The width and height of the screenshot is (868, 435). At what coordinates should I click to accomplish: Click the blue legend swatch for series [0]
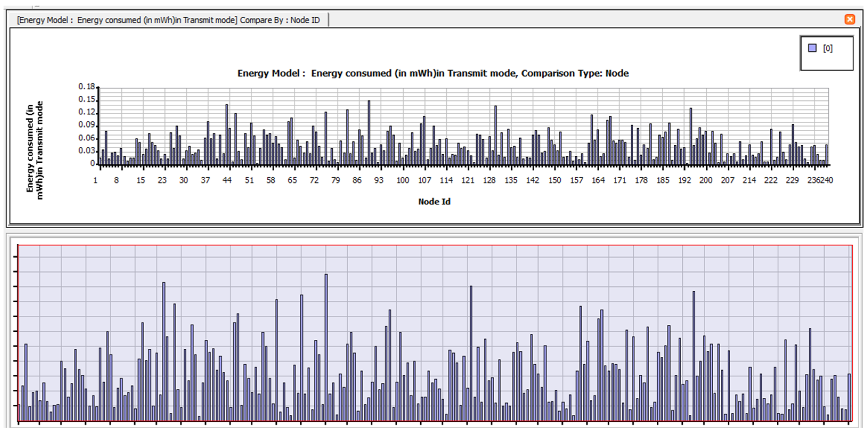812,48
